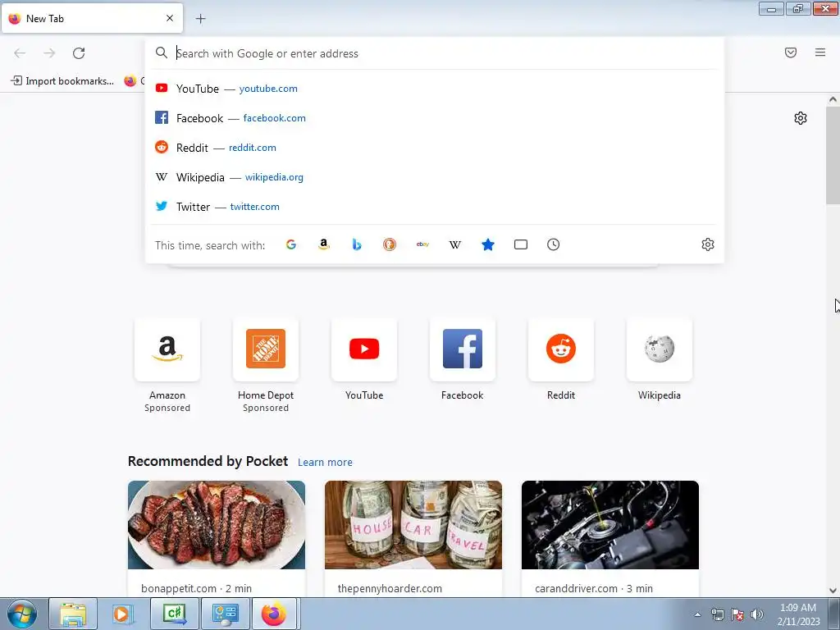The width and height of the screenshot is (840, 630).
Task: Open the Save to Pocket button
Action: pyautogui.click(x=791, y=52)
